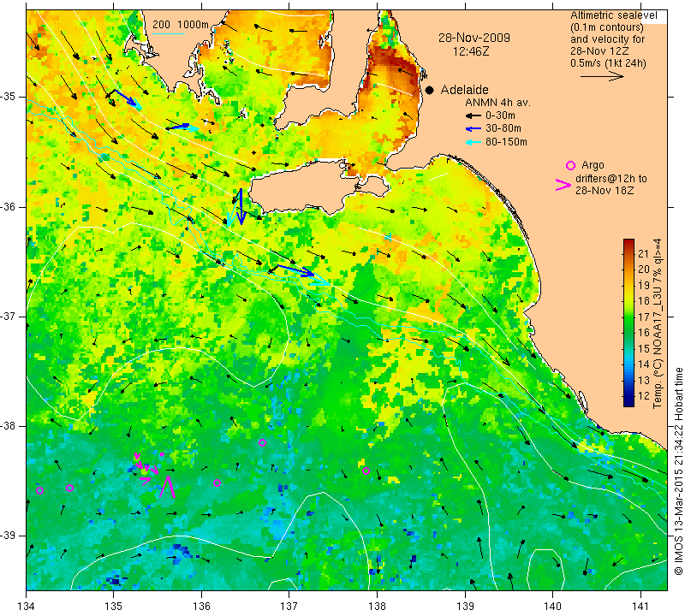685x616 pixels.
Task: Click the cyan 200m isobath sample line
Action: click(x=169, y=33)
